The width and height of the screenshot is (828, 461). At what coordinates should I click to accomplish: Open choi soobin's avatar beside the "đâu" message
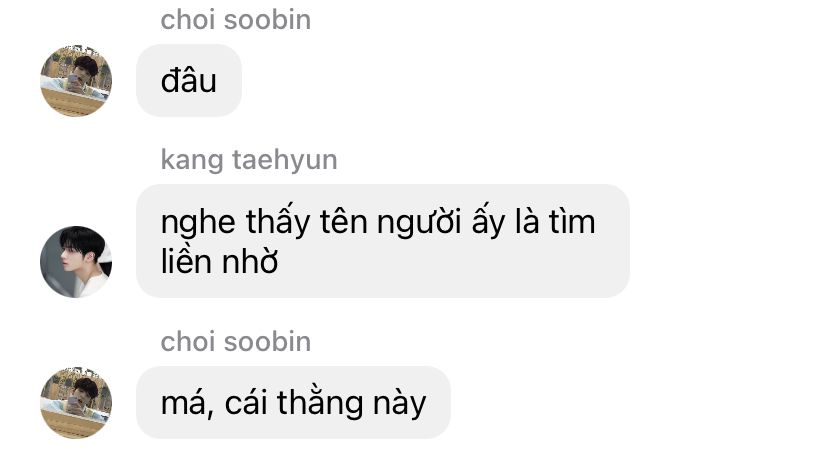(76, 81)
